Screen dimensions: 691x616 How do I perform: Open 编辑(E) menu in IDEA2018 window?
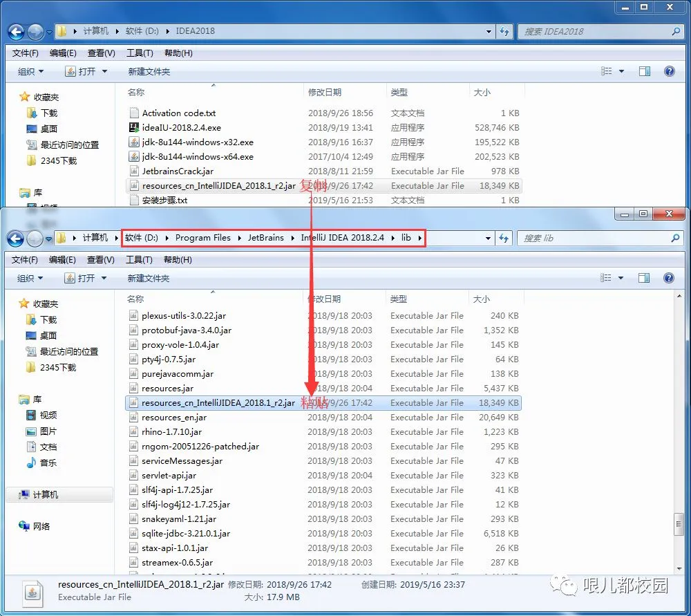(63, 53)
